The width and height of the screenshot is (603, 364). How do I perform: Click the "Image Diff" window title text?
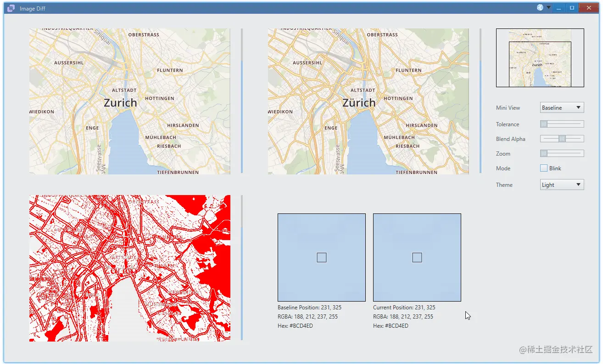[x=33, y=9]
